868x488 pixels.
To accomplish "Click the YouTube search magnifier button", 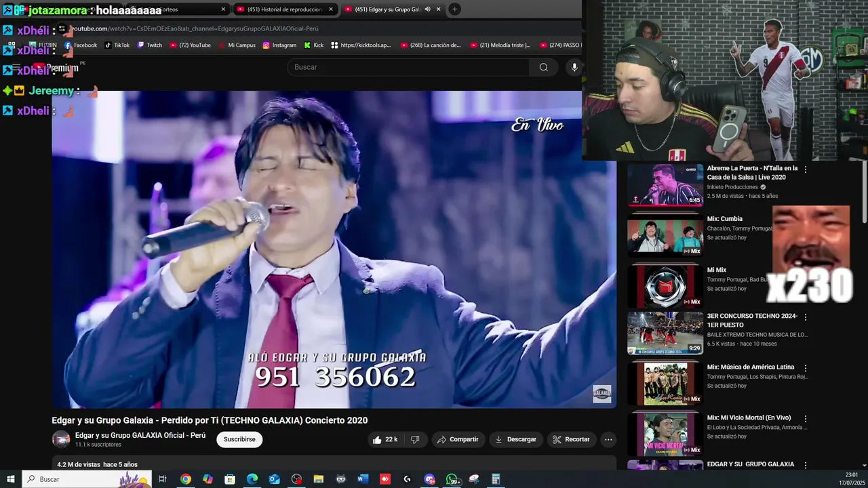I will [x=543, y=67].
